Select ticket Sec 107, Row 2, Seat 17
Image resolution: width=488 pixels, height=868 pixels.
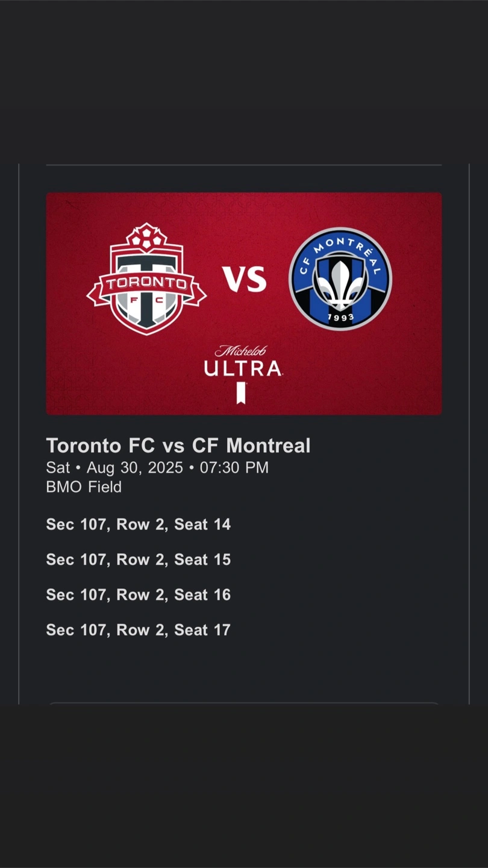pos(139,630)
